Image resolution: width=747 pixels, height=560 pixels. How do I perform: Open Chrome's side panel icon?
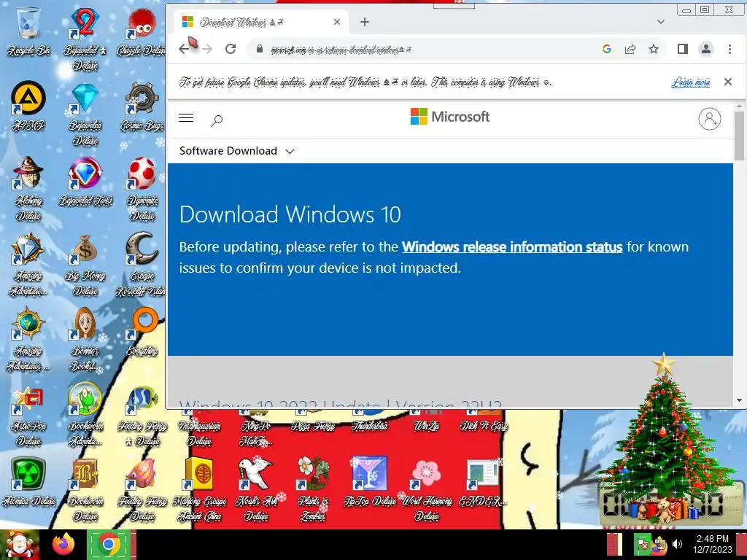point(682,49)
